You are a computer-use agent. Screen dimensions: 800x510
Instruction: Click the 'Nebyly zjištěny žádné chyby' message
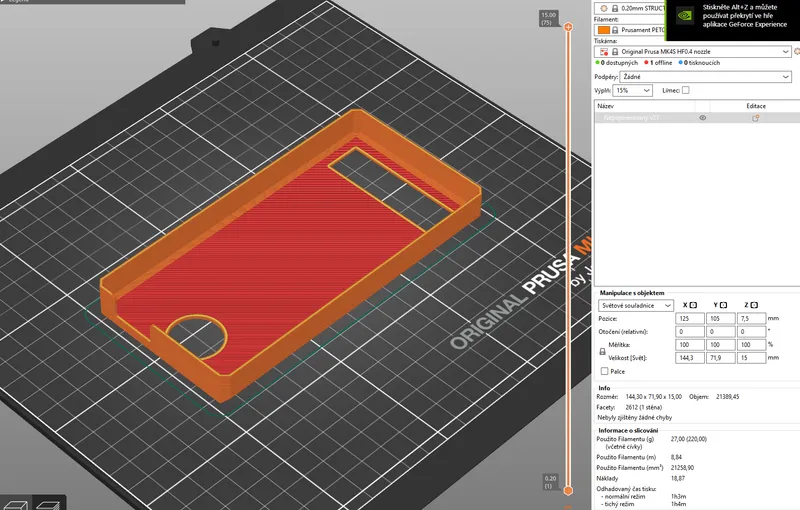(635, 417)
